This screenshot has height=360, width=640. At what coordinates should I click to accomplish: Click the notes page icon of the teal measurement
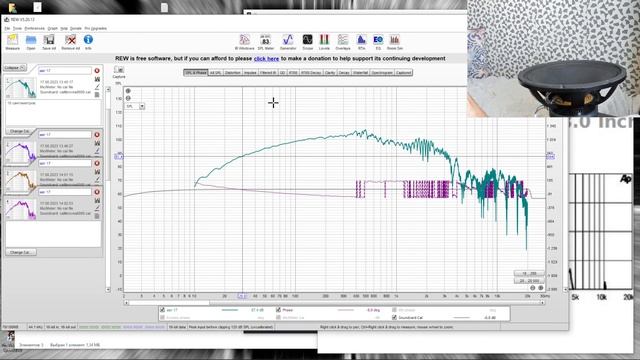97,94
